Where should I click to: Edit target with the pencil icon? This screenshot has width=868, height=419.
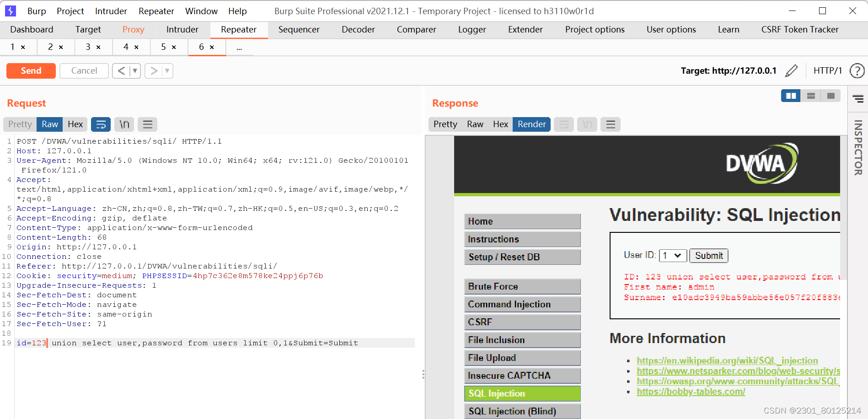(791, 70)
